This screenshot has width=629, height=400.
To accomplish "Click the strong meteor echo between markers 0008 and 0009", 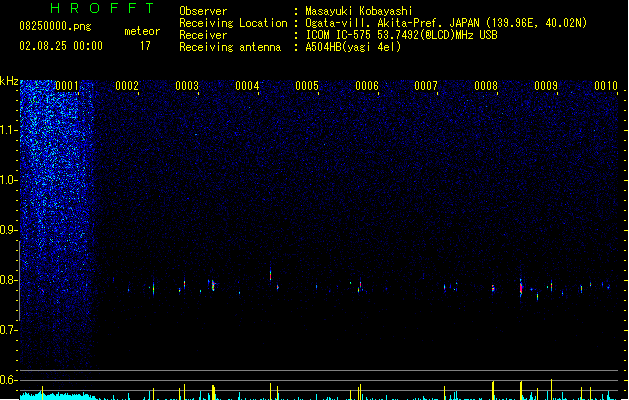I will pos(521,288).
